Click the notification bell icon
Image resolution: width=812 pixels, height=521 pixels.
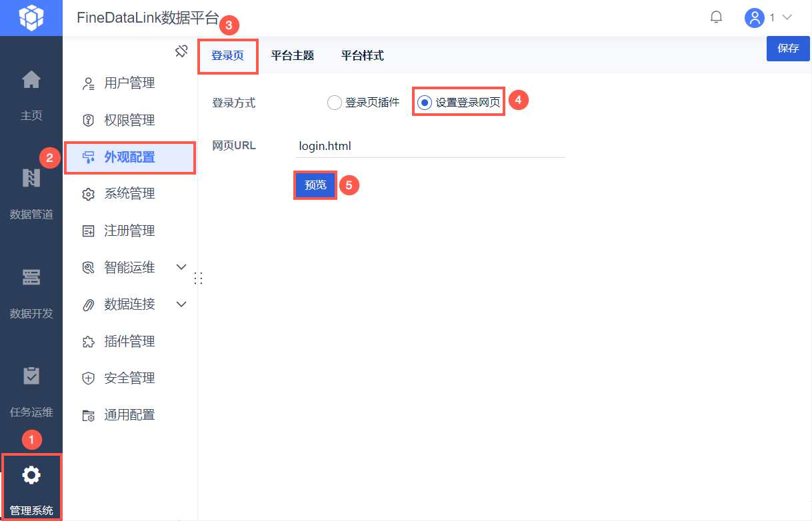[x=717, y=17]
